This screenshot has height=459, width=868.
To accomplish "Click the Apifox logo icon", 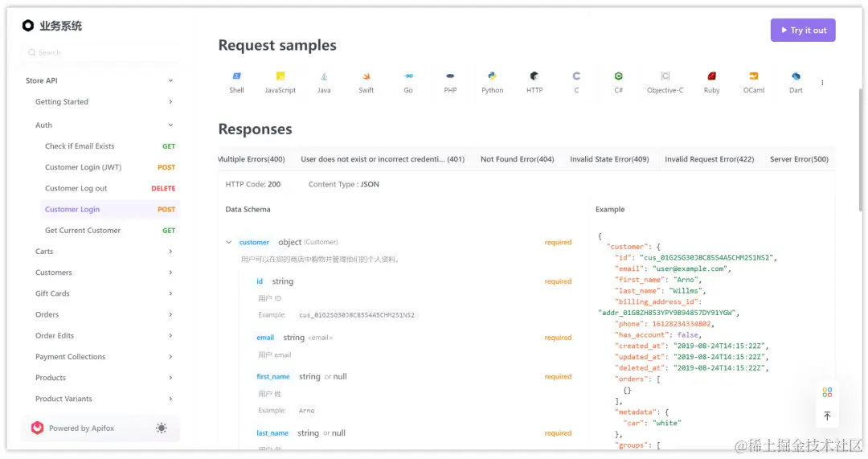I will pyautogui.click(x=37, y=428).
